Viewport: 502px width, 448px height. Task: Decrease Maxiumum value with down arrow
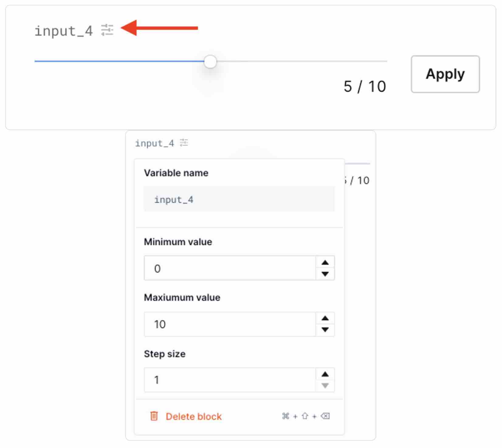click(325, 330)
